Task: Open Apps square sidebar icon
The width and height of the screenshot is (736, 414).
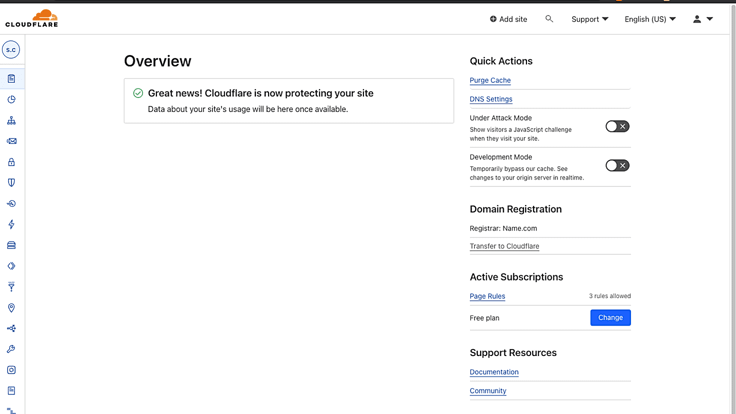Action: 11,370
